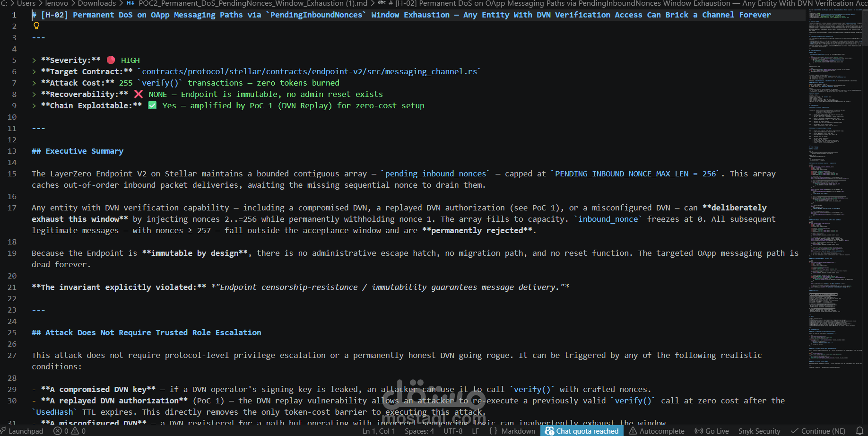Image resolution: width=868 pixels, height=436 pixels.
Task: Open Snyk Security from the status bar
Action: point(759,431)
